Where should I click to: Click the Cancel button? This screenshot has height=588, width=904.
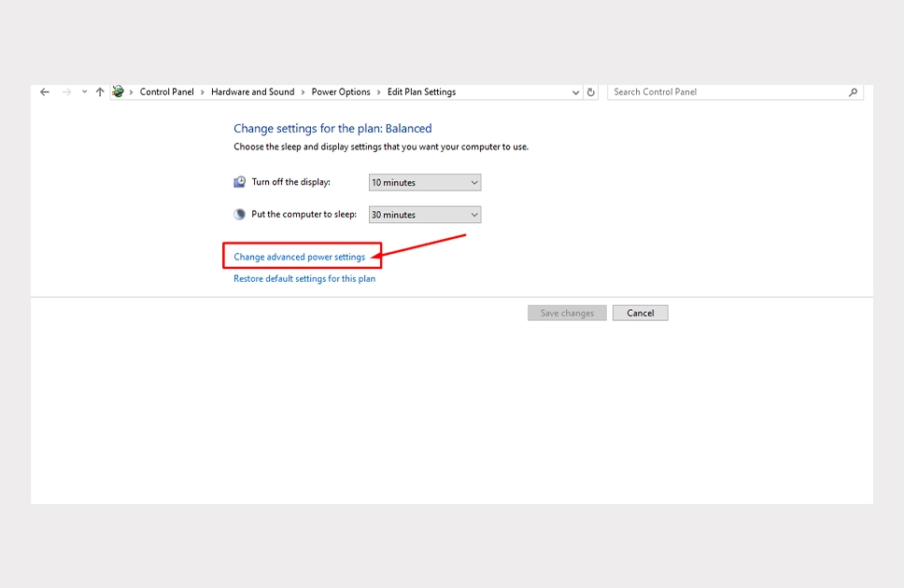tap(640, 313)
